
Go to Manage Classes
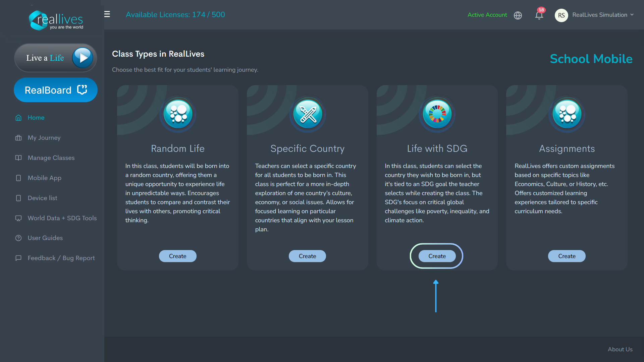tap(51, 158)
